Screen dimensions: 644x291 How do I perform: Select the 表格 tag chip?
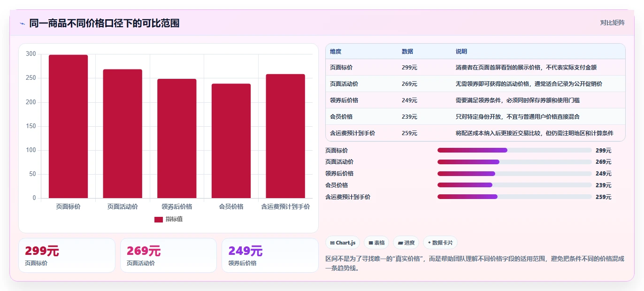click(376, 243)
